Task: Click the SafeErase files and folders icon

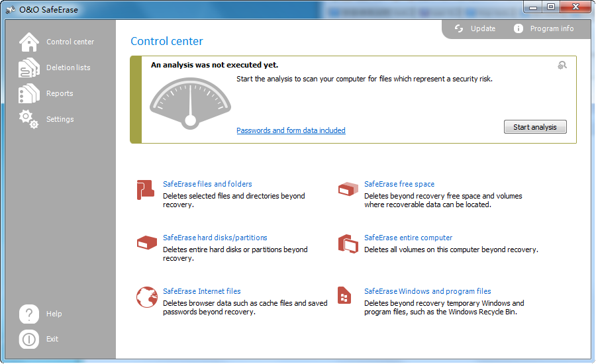Action: 146,189
